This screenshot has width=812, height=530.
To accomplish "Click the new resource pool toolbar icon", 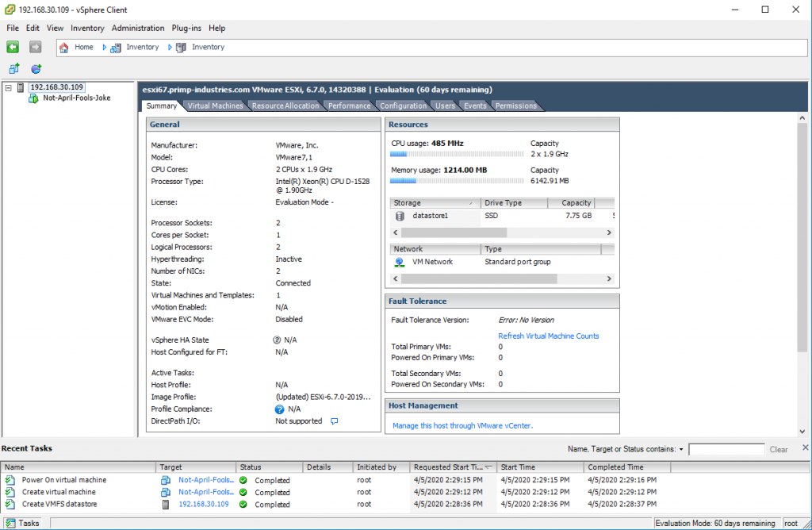I will click(x=36, y=68).
